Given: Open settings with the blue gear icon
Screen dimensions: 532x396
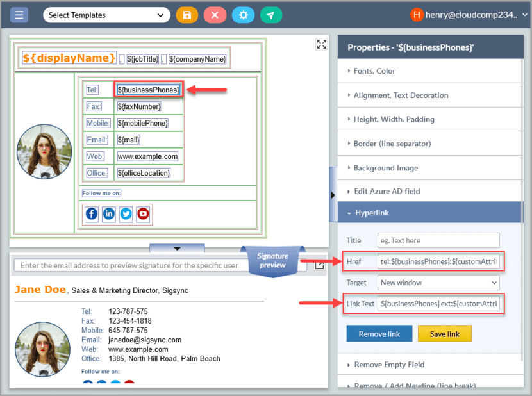Looking at the screenshot, I should 243,15.
